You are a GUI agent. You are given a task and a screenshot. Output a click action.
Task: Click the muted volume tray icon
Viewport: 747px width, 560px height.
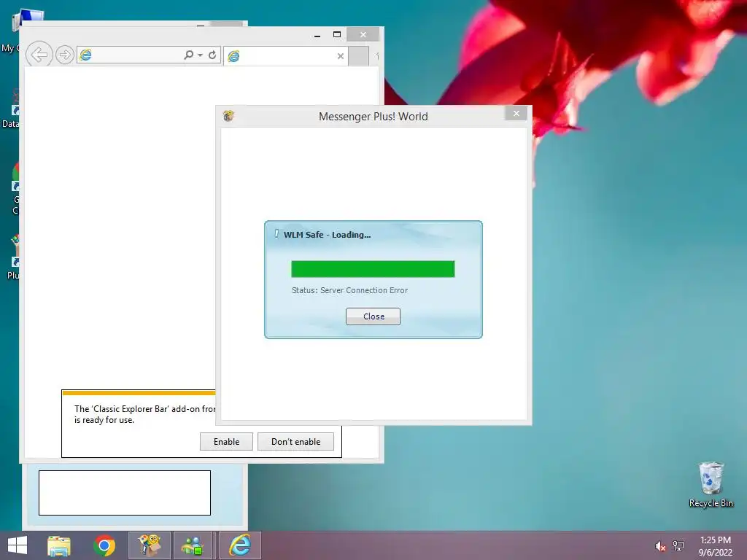pyautogui.click(x=660, y=546)
